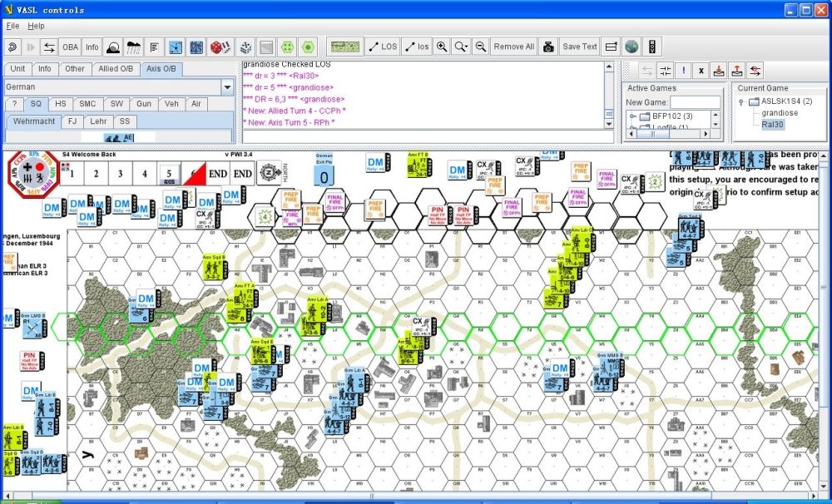Click the globe server icon
832x504 pixels.
(x=631, y=47)
